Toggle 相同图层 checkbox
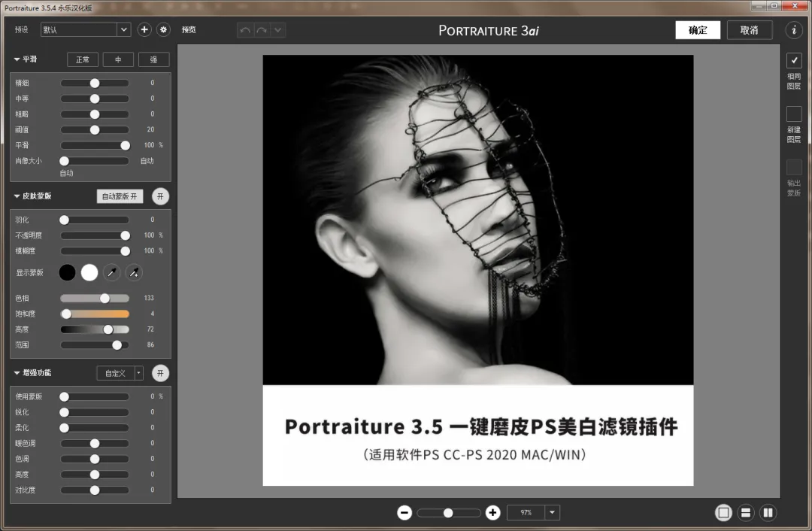This screenshot has width=812, height=531. (x=794, y=61)
